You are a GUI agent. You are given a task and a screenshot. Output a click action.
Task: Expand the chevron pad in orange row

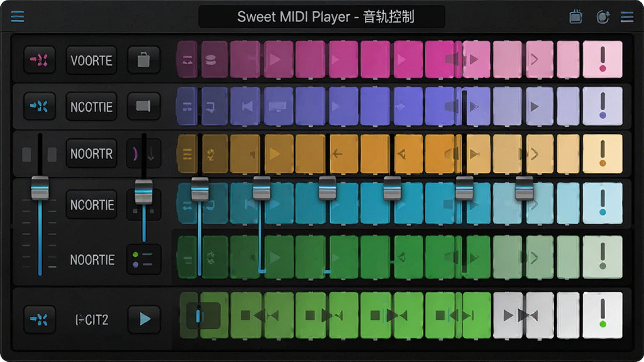(x=539, y=154)
